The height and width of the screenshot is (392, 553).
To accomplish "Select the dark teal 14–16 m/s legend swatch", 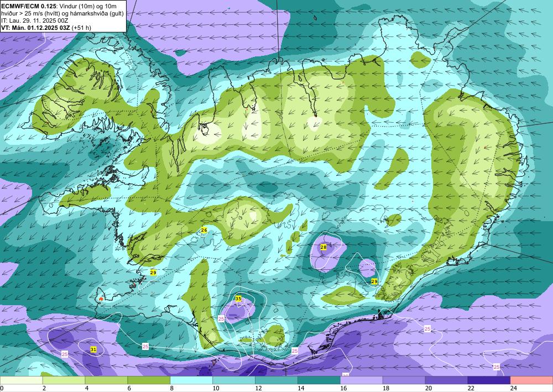I will (319, 380).
